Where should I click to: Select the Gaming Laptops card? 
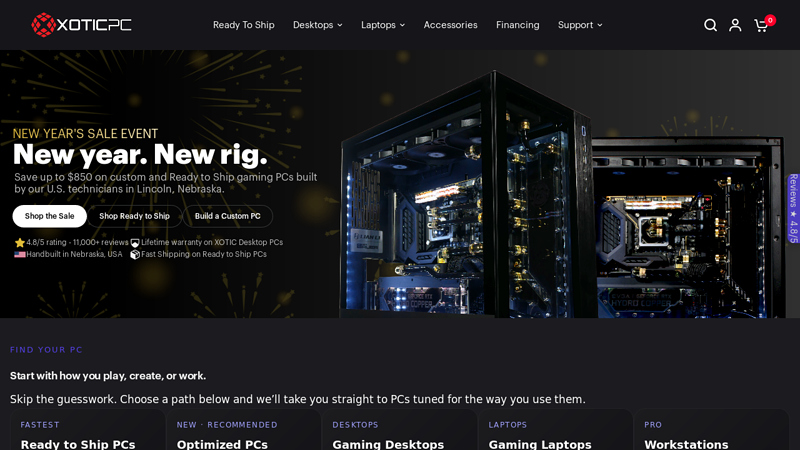click(556, 430)
